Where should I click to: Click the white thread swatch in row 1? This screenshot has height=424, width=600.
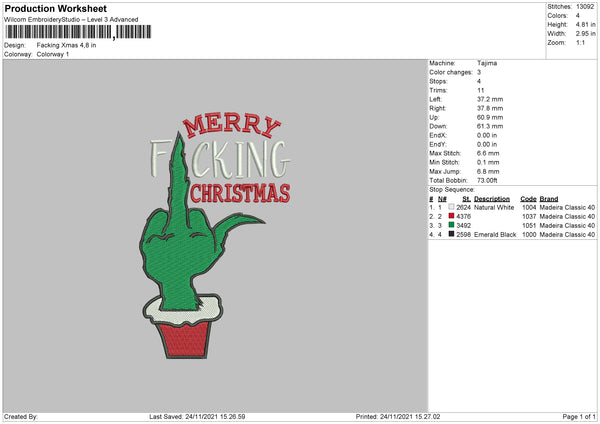(x=452, y=207)
